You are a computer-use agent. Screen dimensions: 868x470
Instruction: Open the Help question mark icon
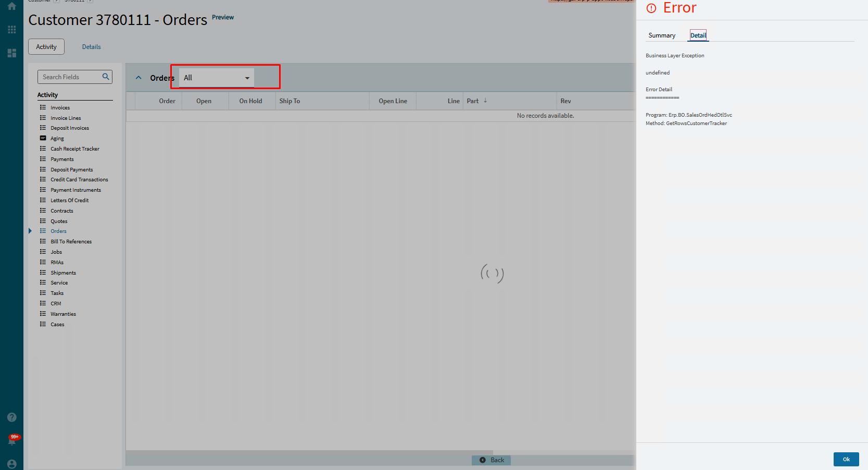(x=11, y=417)
